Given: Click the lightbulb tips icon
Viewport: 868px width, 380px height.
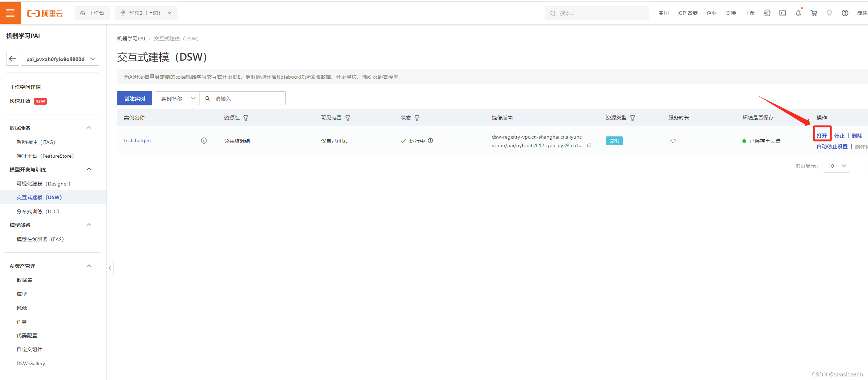Looking at the screenshot, I should point(829,13).
